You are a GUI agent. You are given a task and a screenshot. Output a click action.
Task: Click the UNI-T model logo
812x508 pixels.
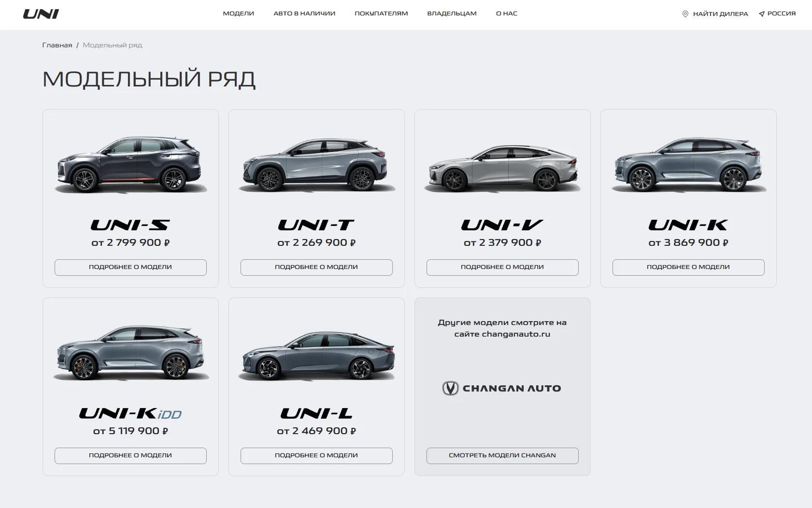316,225
